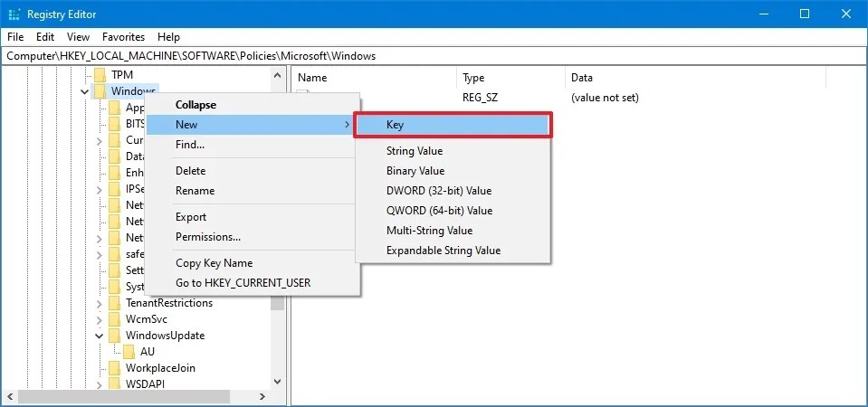Screen dimensions: 868x407
Task: Open the File menu
Action: (x=15, y=37)
